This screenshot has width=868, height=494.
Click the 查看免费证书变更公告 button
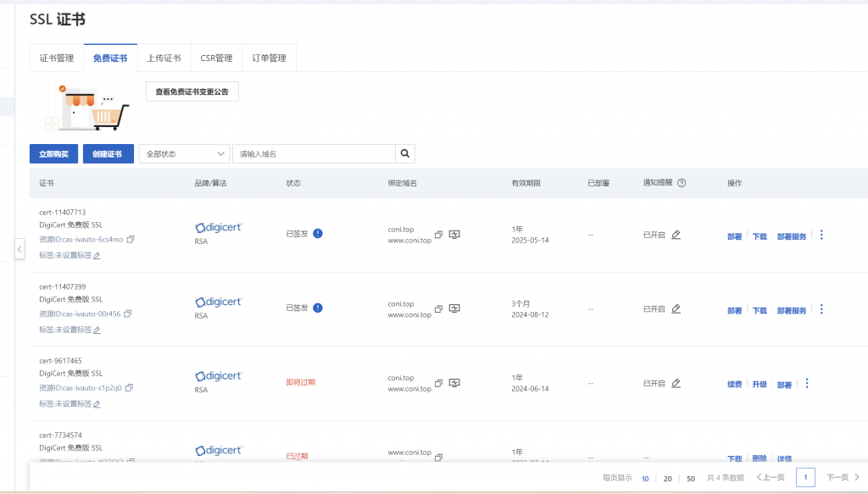click(x=192, y=92)
